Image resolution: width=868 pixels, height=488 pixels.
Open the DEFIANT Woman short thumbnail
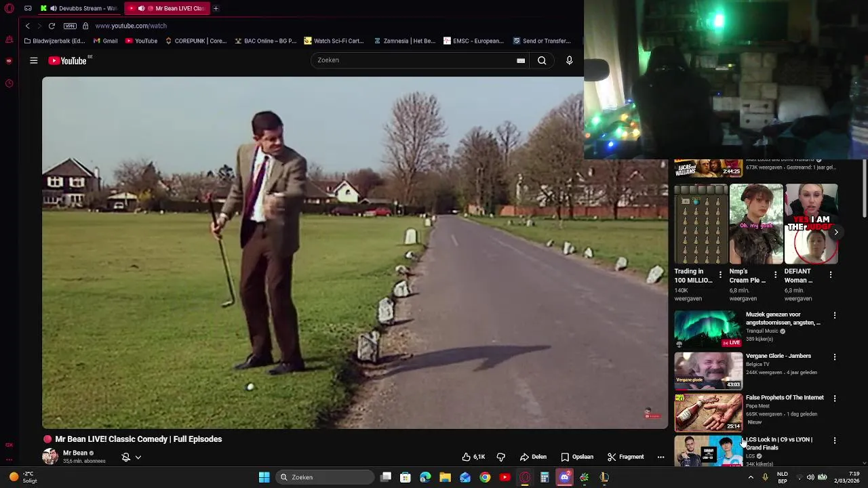point(811,224)
